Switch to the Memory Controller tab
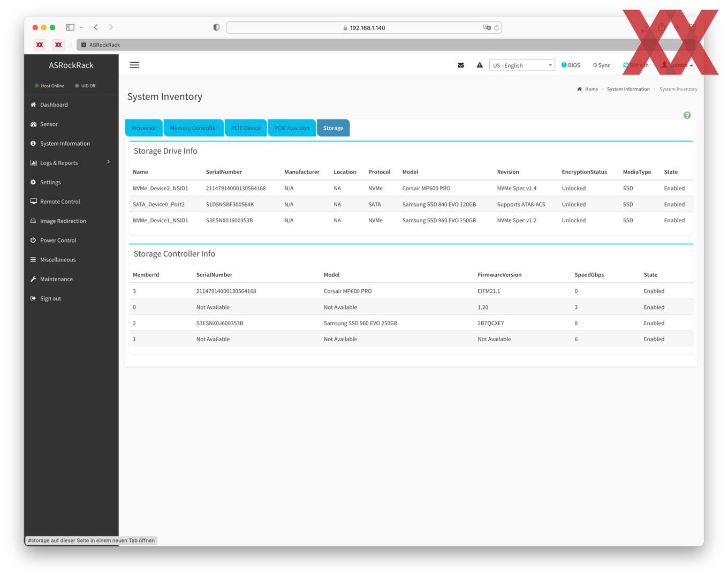Viewport: 728px width, 578px height. coord(194,128)
